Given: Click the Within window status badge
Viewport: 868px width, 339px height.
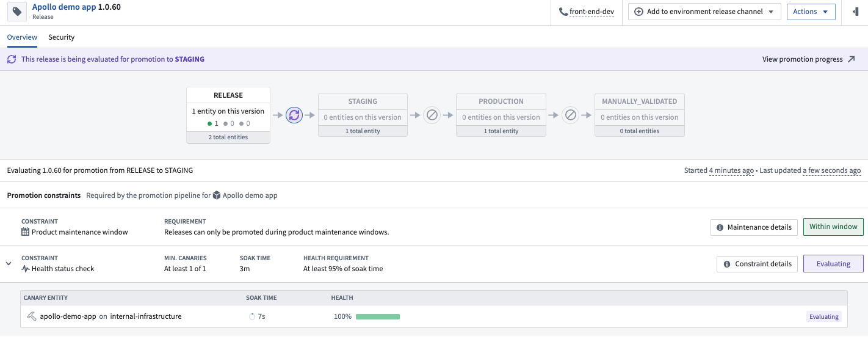Looking at the screenshot, I should pos(833,227).
